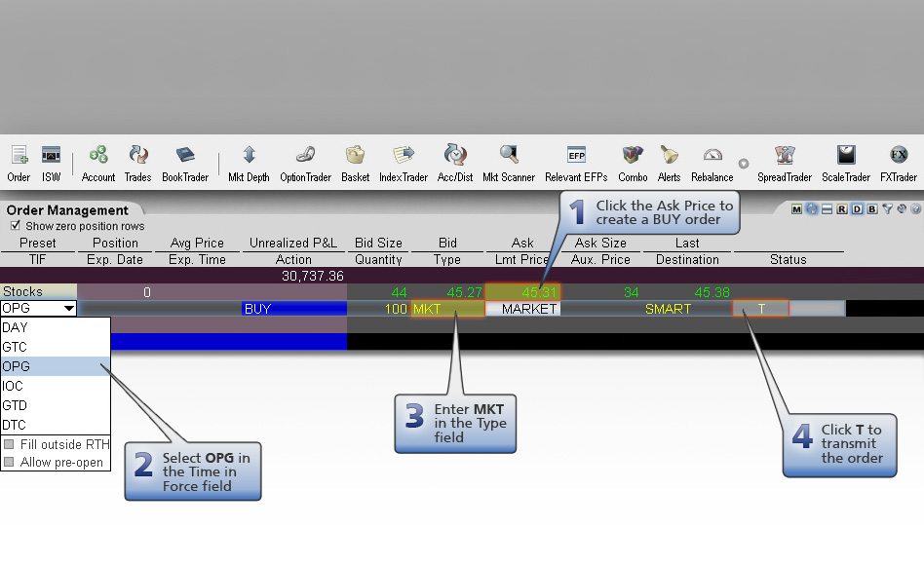This screenshot has width=924, height=565.
Task: Click the Status column header
Action: click(789, 259)
